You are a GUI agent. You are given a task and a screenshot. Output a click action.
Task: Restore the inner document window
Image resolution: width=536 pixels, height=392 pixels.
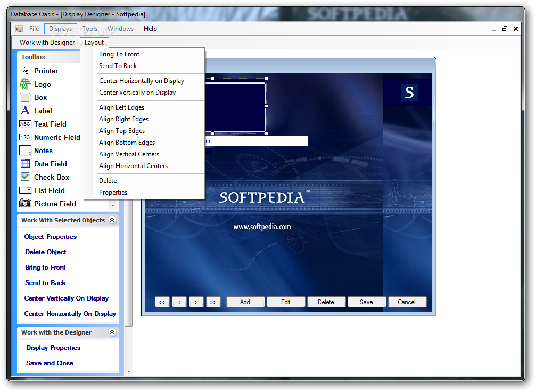pyautogui.click(x=505, y=29)
